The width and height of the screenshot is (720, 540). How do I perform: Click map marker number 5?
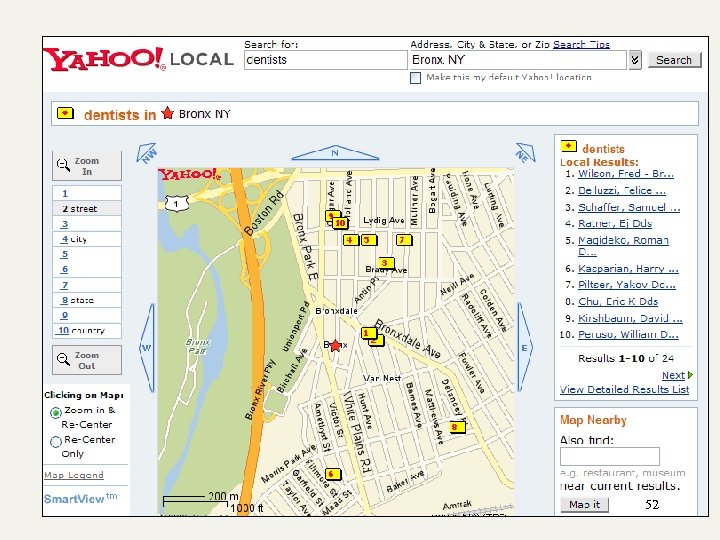(x=368, y=240)
